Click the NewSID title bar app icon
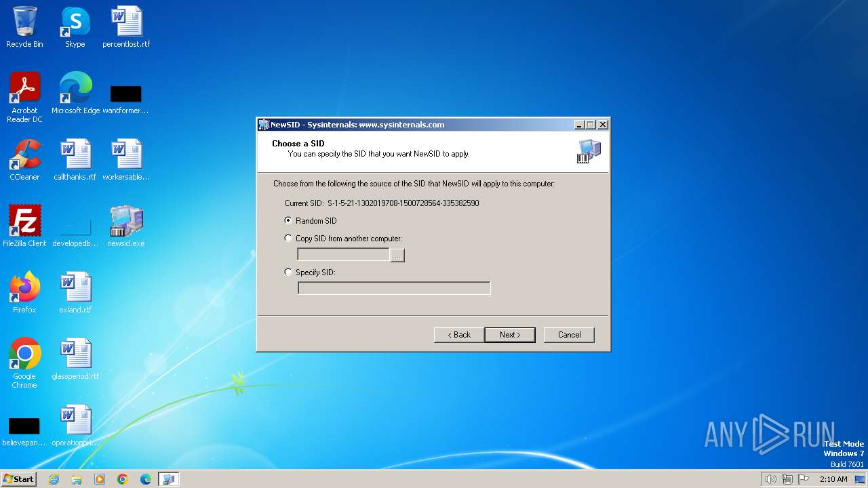The image size is (868, 488). click(264, 125)
